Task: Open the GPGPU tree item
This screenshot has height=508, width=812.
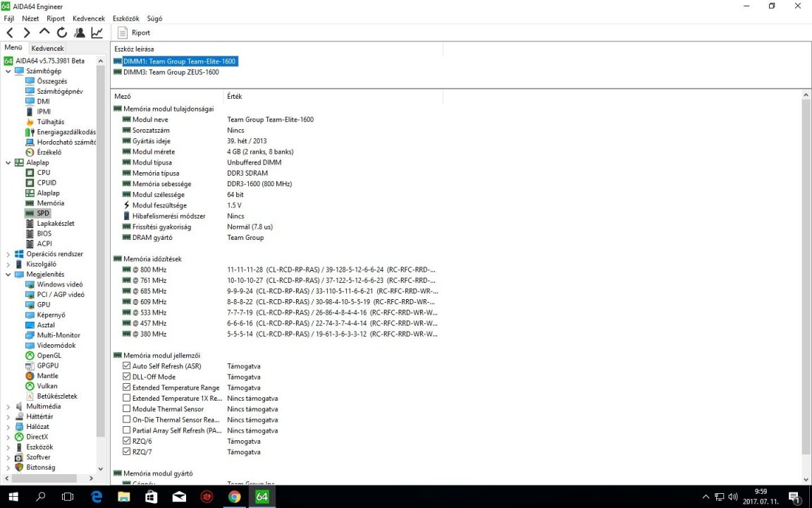Action: (48, 366)
